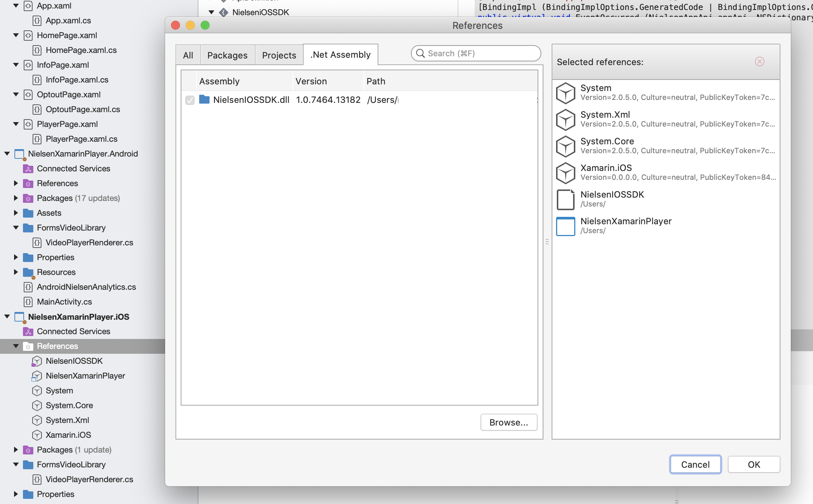
Task: Click the magnifier icon in the search box
Action: pos(420,53)
